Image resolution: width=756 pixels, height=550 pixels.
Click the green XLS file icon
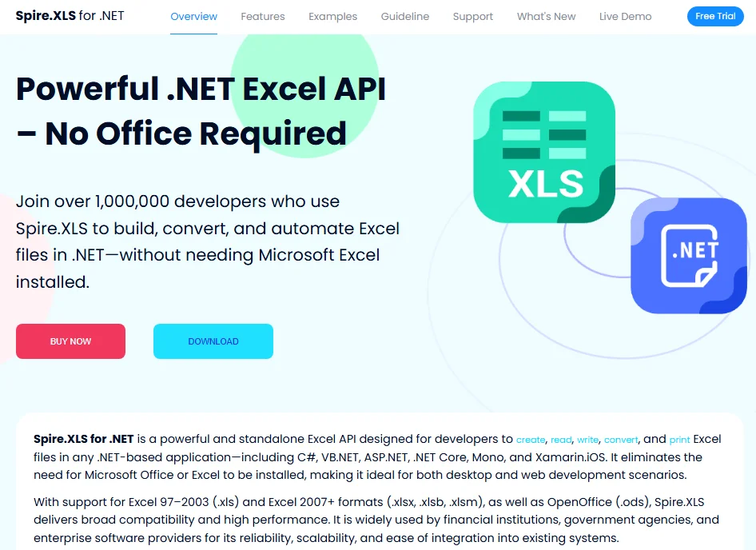tap(544, 152)
